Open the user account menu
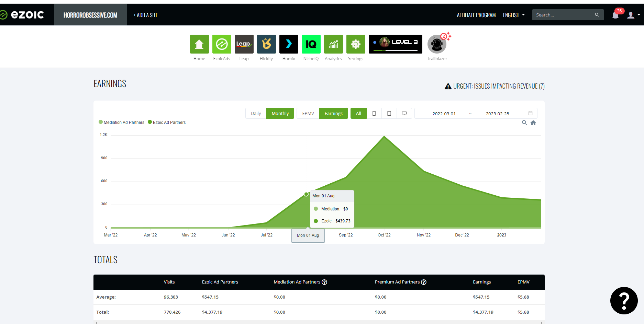The image size is (644, 324). click(633, 15)
